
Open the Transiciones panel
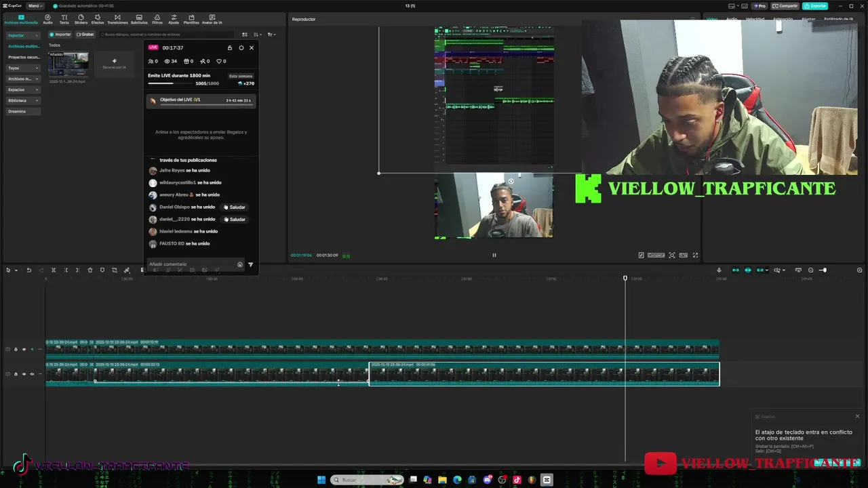(x=117, y=19)
